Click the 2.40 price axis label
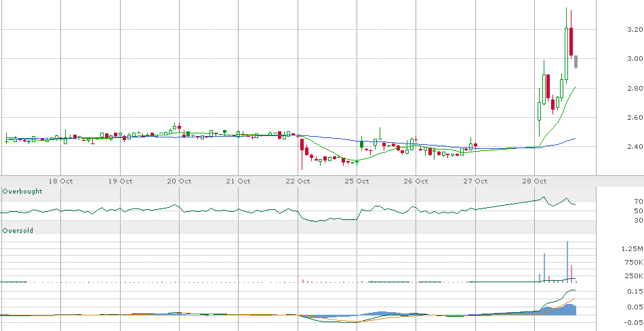 (635, 146)
